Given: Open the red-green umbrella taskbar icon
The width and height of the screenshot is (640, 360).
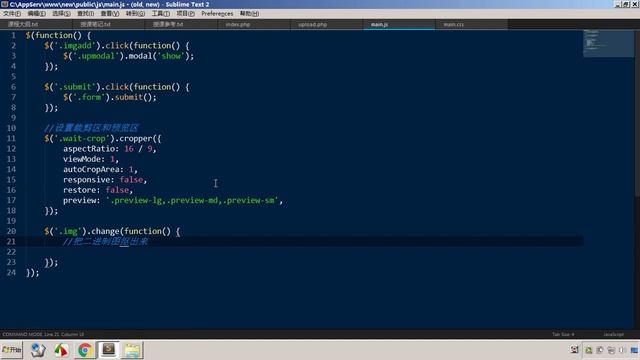Looking at the screenshot, I should [x=61, y=350].
